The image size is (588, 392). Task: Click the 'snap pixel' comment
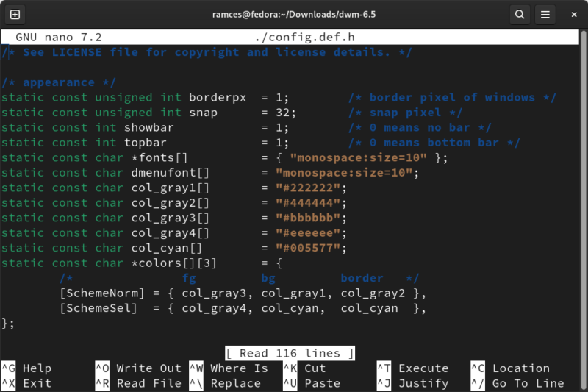click(x=406, y=113)
